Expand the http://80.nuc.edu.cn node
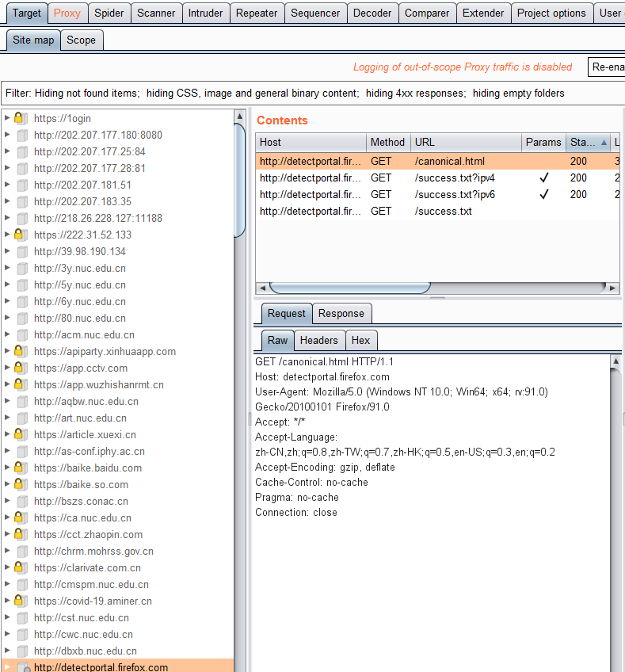The height and width of the screenshot is (672, 625). (7, 318)
